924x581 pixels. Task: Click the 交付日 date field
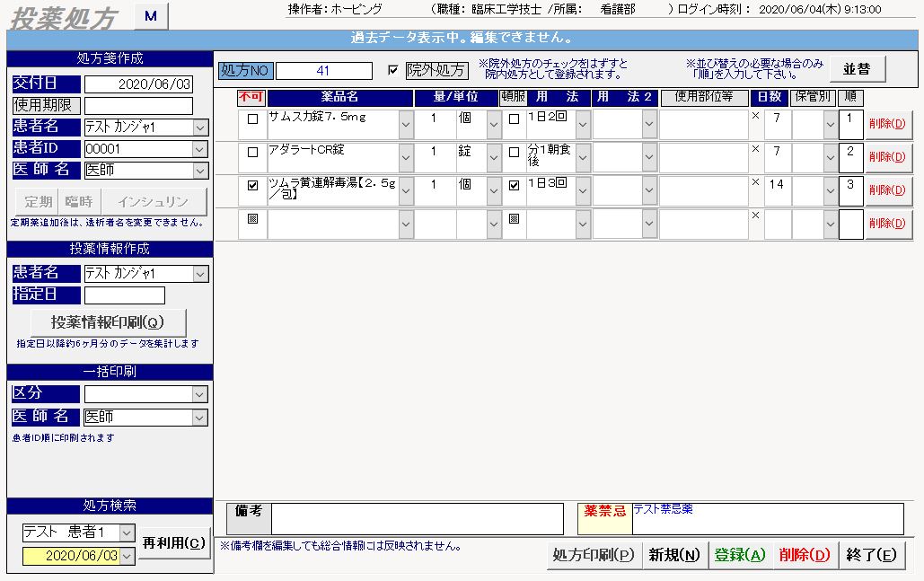pos(138,84)
